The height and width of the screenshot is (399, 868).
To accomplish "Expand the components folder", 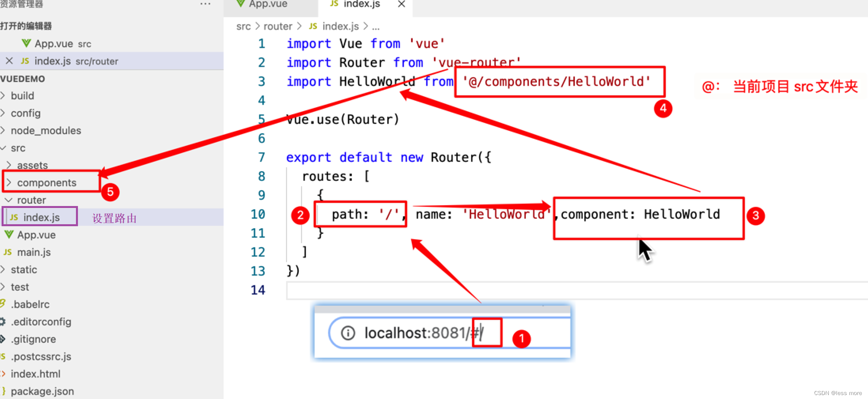I will [47, 183].
